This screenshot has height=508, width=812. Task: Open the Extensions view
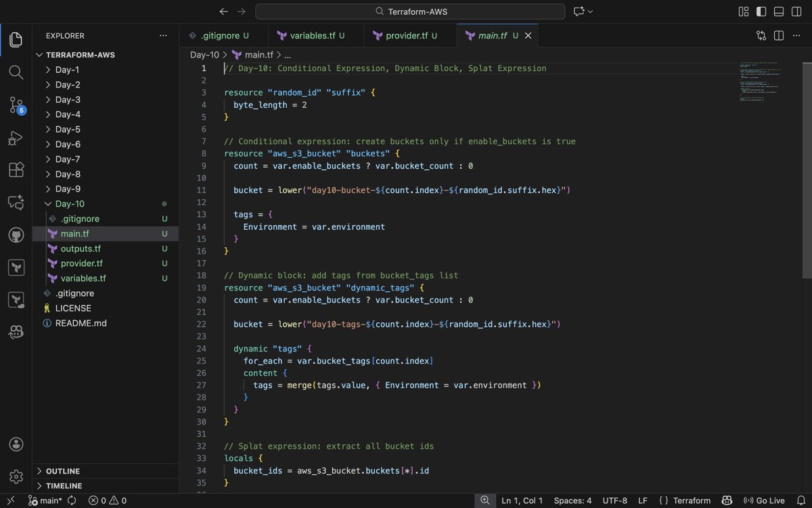(16, 169)
